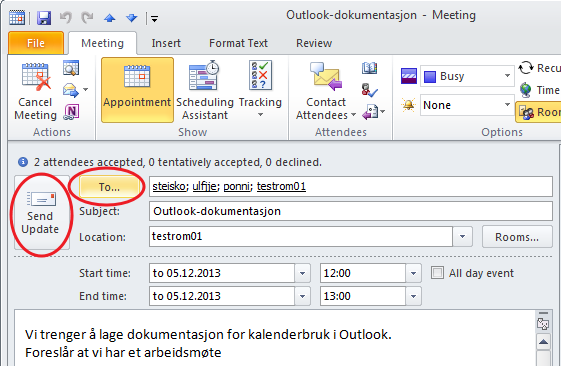Image resolution: width=561 pixels, height=366 pixels.
Task: Click the Check Names icon
Action: coord(369,90)
